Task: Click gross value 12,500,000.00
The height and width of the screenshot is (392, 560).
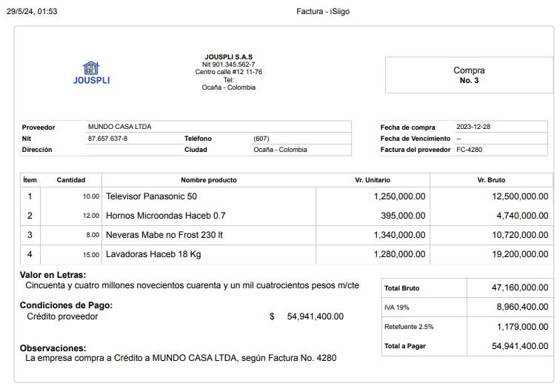Action: coord(520,196)
